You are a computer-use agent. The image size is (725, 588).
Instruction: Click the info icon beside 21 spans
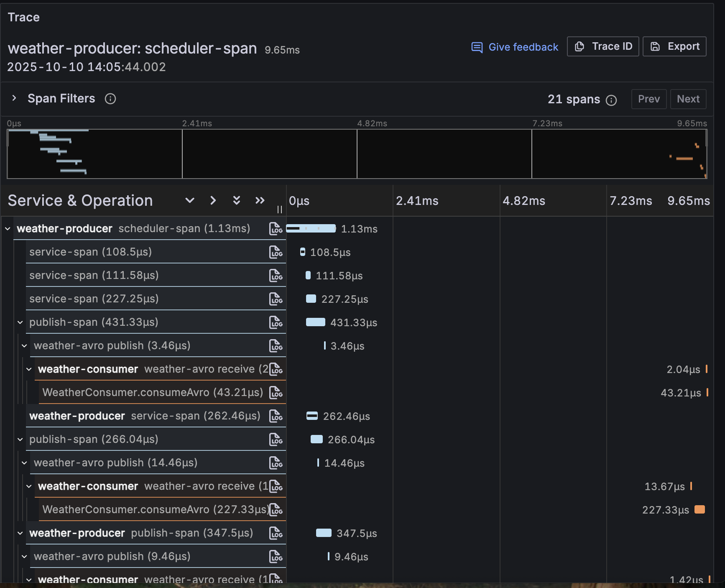[x=611, y=100]
